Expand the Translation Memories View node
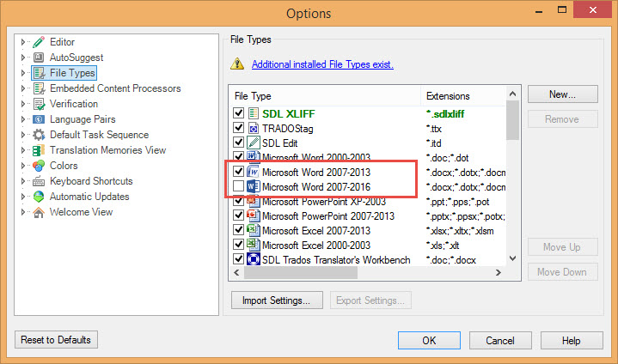The height and width of the screenshot is (364, 618). (x=23, y=150)
